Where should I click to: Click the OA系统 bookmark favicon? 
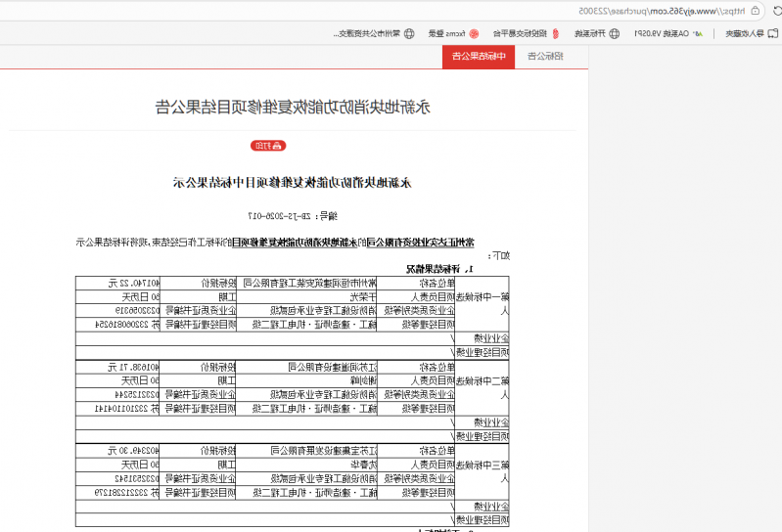tap(698, 33)
